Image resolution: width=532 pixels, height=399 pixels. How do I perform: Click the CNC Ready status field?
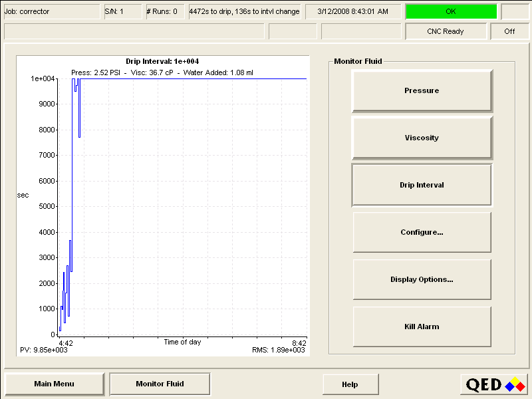445,31
